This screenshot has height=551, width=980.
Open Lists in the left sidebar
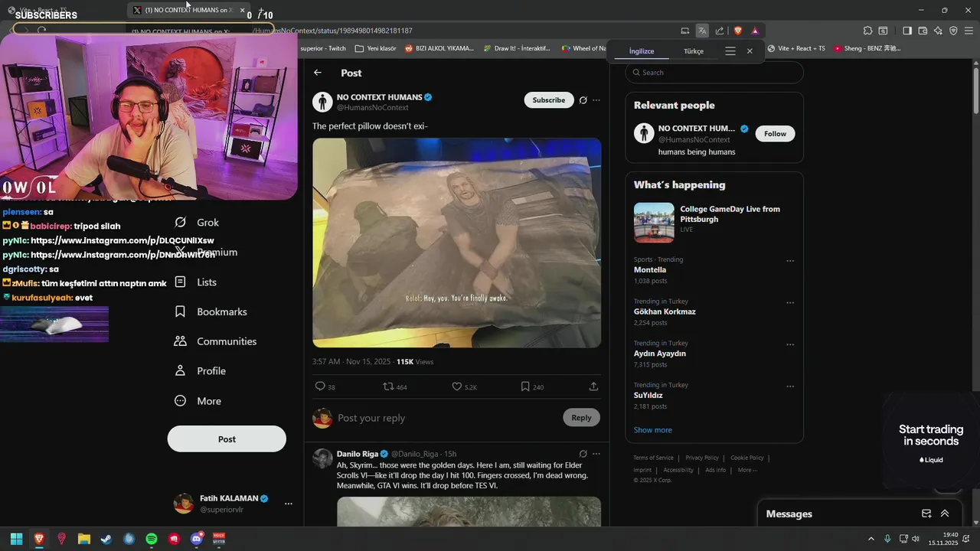coord(196,282)
